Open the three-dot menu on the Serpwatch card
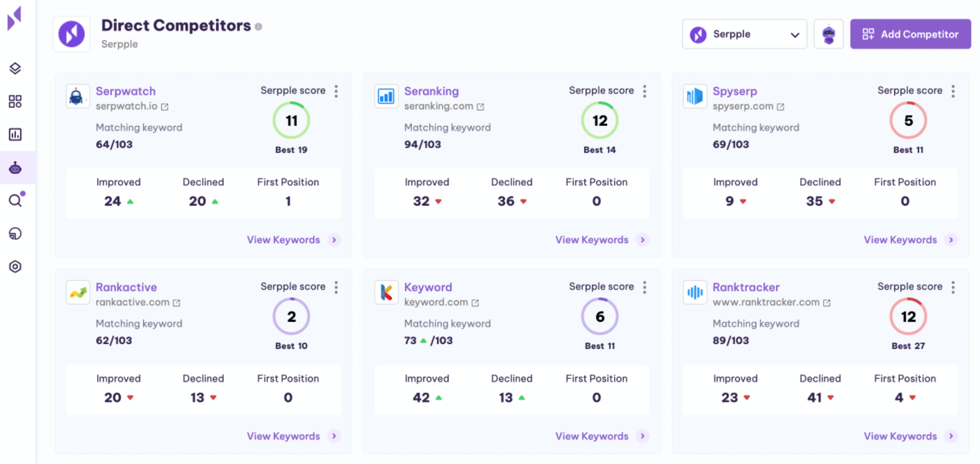Image resolution: width=980 pixels, height=464 pixels. (x=336, y=91)
